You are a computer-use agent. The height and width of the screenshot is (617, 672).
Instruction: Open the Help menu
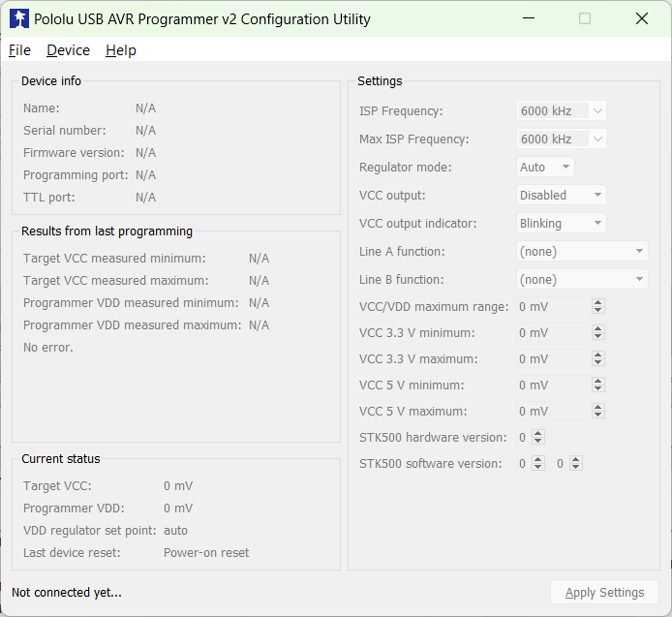tap(121, 50)
